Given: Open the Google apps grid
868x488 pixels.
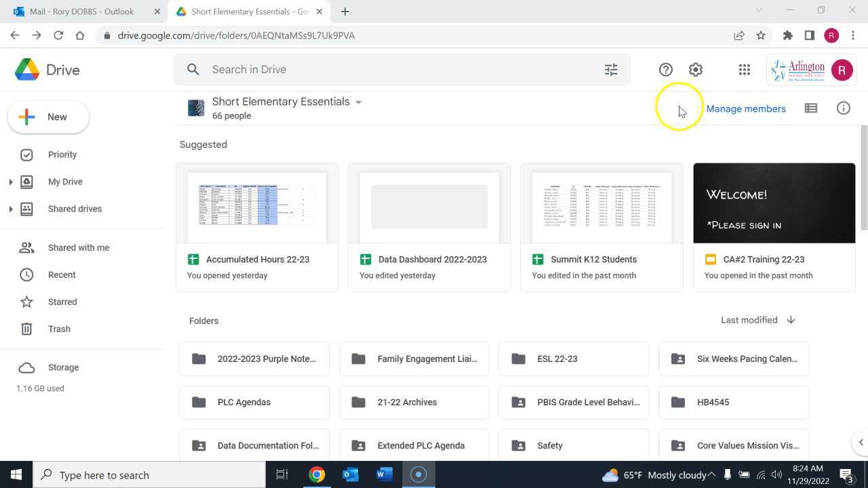Looking at the screenshot, I should pyautogui.click(x=744, y=70).
